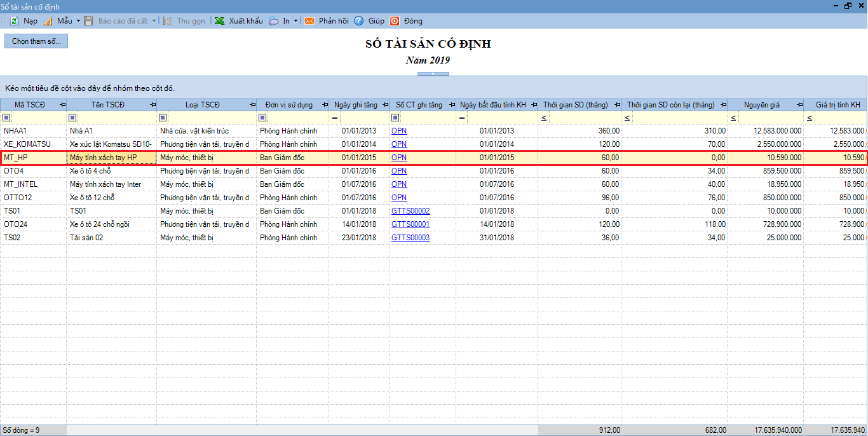Select the OTO4 row code cell

point(33,171)
